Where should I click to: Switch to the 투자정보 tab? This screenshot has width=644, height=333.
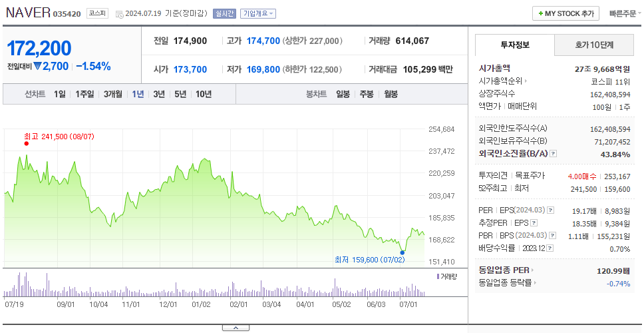[x=515, y=45]
